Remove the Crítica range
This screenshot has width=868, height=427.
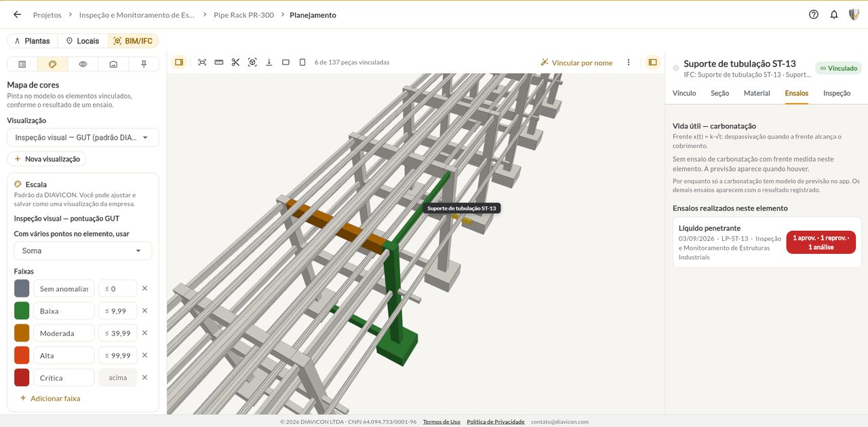144,377
